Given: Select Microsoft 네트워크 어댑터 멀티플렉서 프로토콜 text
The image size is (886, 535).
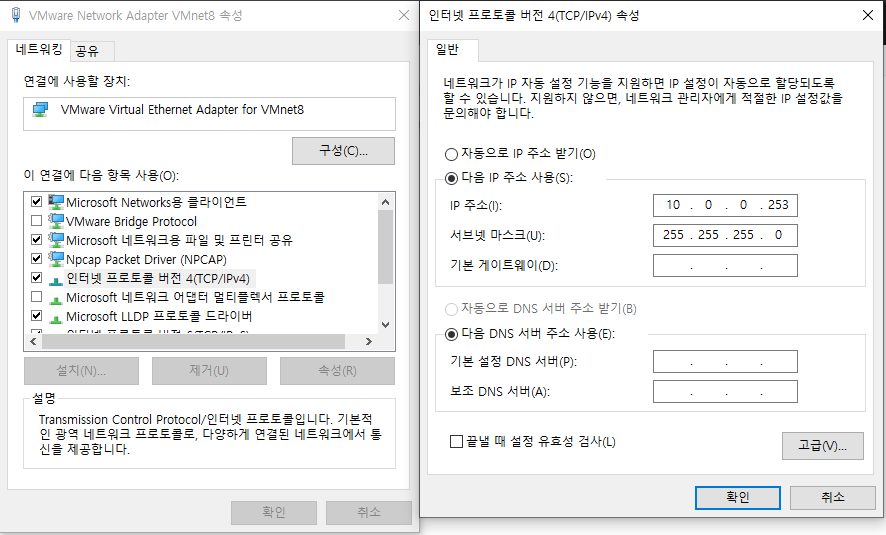Looking at the screenshot, I should 196,297.
